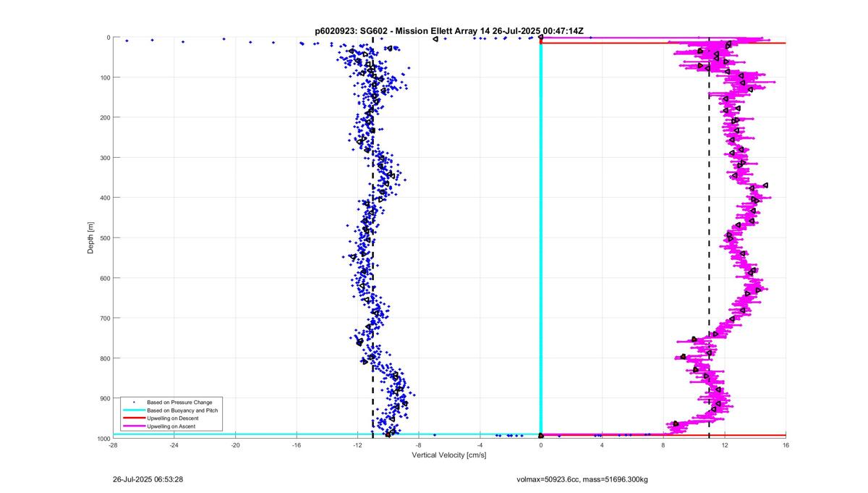Screen dimensions: 868x493
Task: Click the vertical cyan buoyancy line at zero velocity
Action: (541, 239)
